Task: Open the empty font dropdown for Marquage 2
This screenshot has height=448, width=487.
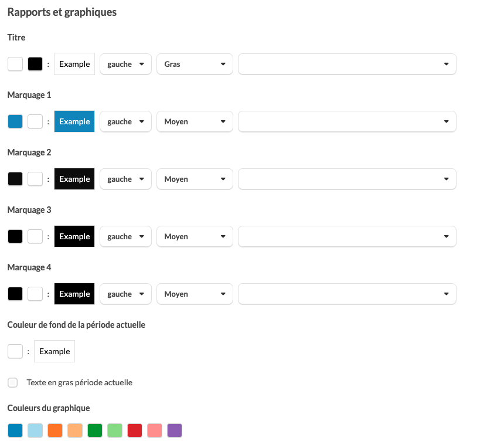Action: point(347,179)
